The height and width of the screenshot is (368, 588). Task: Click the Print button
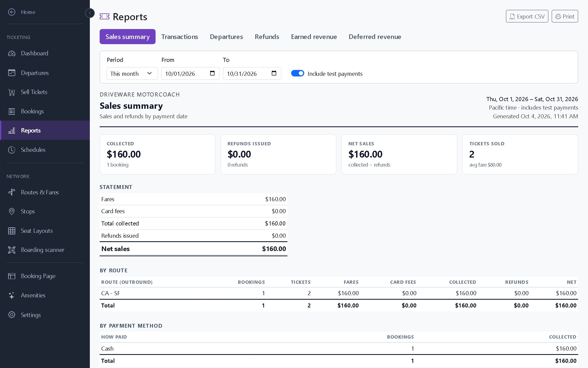point(565,16)
